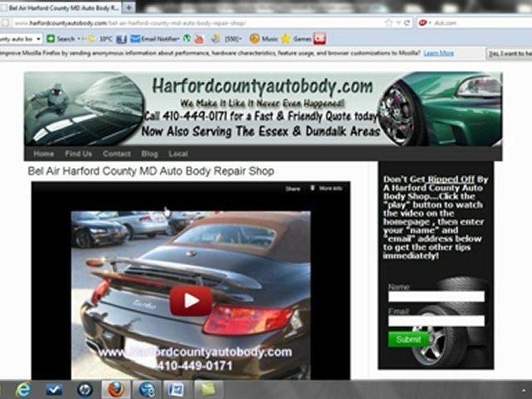The height and width of the screenshot is (399, 532).
Task: Open the green sticky notes taskbar icon
Action: point(208,390)
